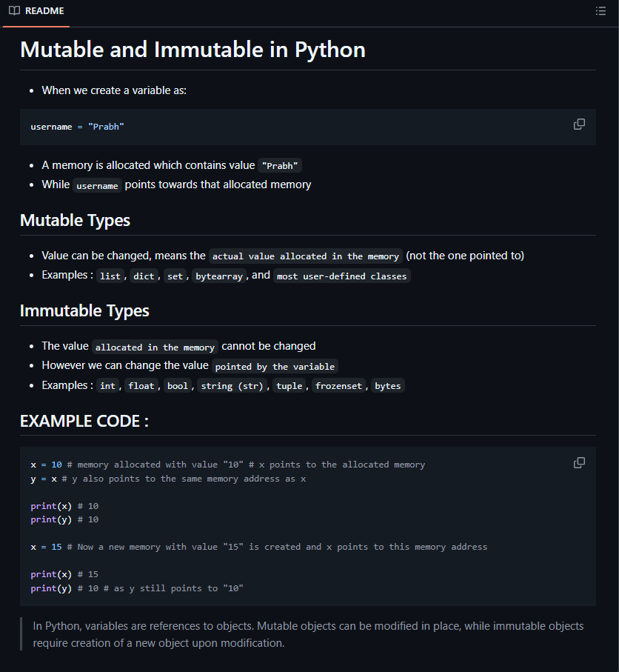Click the code line 'x = 10'

[228, 465]
